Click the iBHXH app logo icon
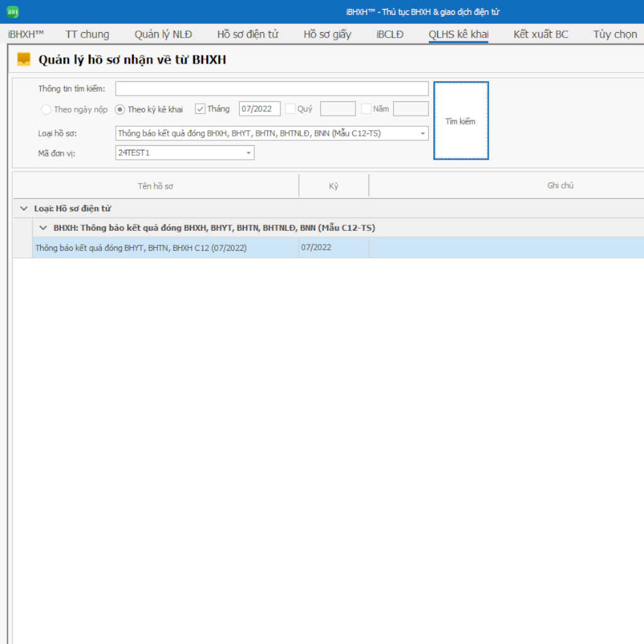 coord(12,12)
